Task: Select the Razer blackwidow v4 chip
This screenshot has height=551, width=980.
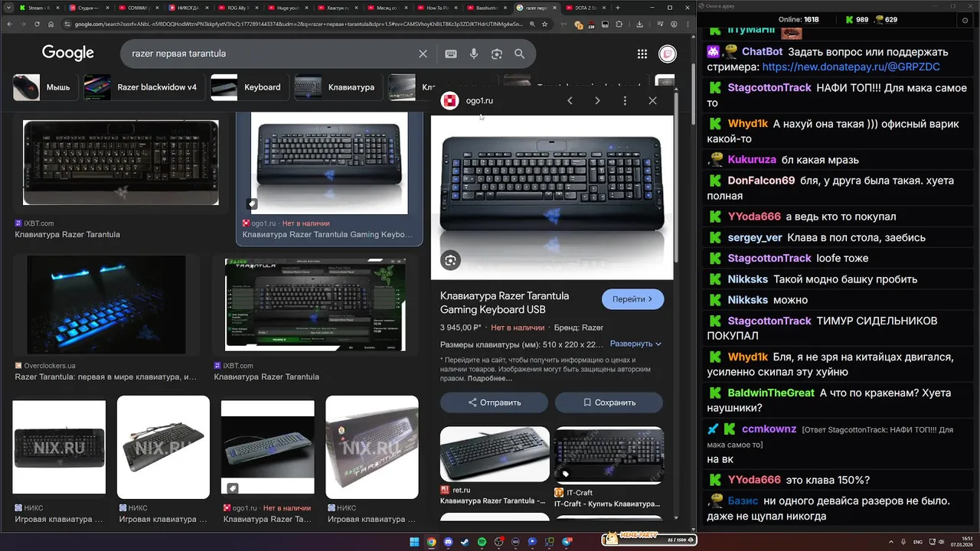Action: [x=143, y=87]
